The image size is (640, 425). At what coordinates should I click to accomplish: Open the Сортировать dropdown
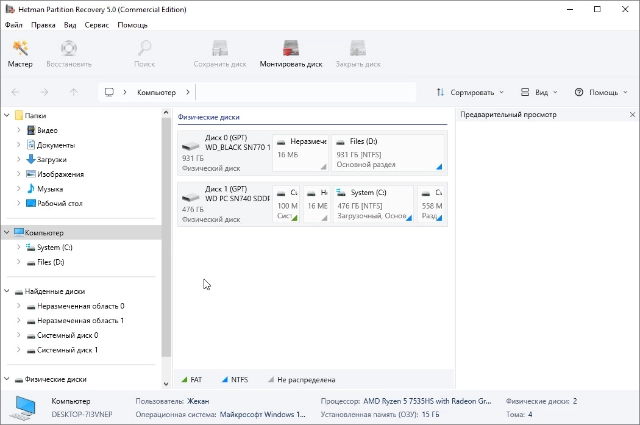pos(470,92)
